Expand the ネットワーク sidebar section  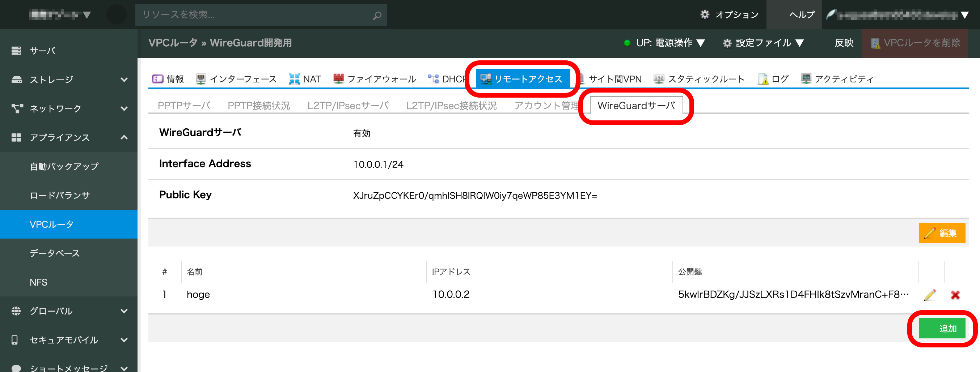pyautogui.click(x=124, y=108)
